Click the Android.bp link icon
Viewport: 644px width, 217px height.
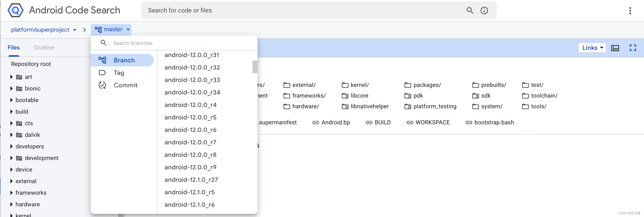(316, 123)
